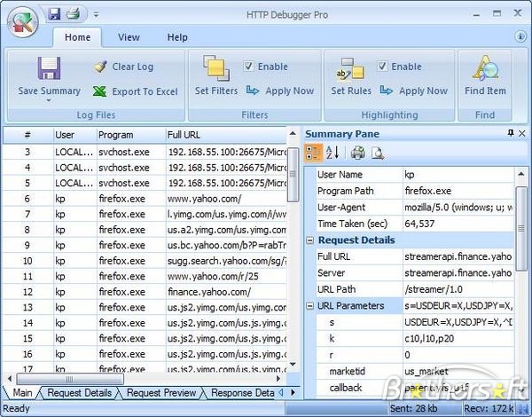Click Apply Now text in Filters group

tap(290, 90)
